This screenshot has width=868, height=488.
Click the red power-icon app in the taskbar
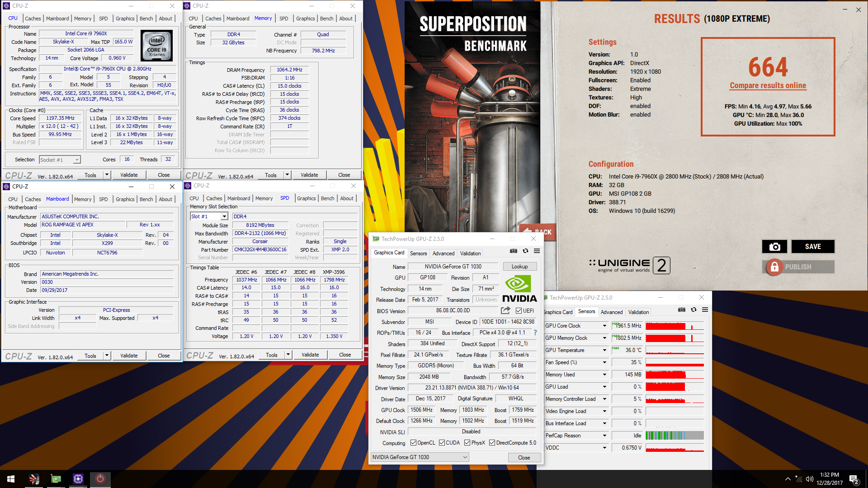[100, 479]
